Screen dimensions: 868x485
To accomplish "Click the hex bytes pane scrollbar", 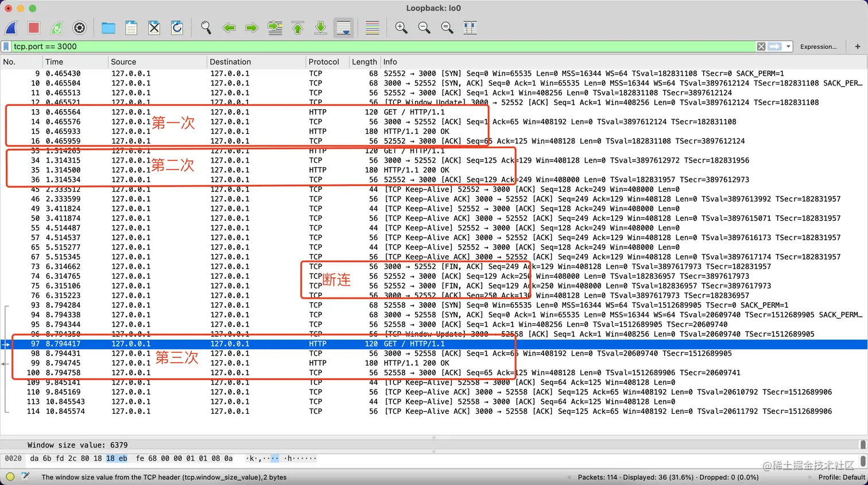I will [x=863, y=461].
